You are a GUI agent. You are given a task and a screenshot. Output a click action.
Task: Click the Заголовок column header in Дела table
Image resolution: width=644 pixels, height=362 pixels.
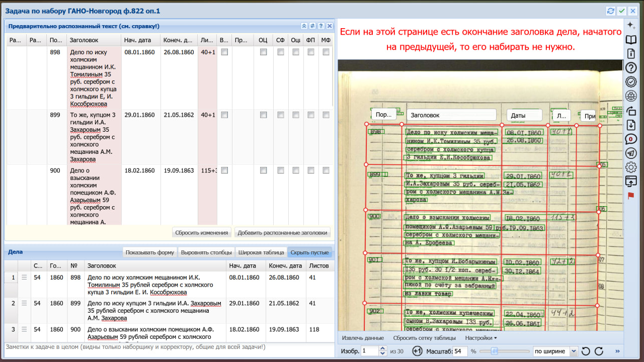[x=154, y=265]
